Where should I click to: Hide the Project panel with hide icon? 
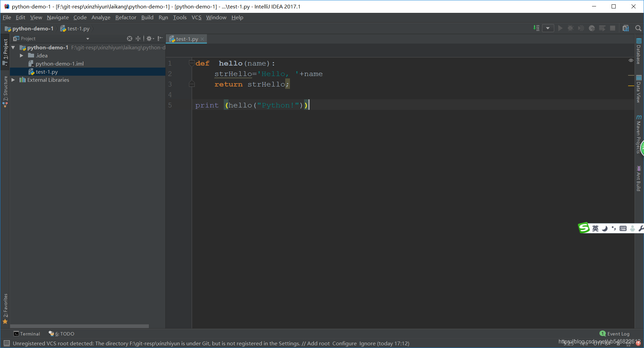click(160, 39)
